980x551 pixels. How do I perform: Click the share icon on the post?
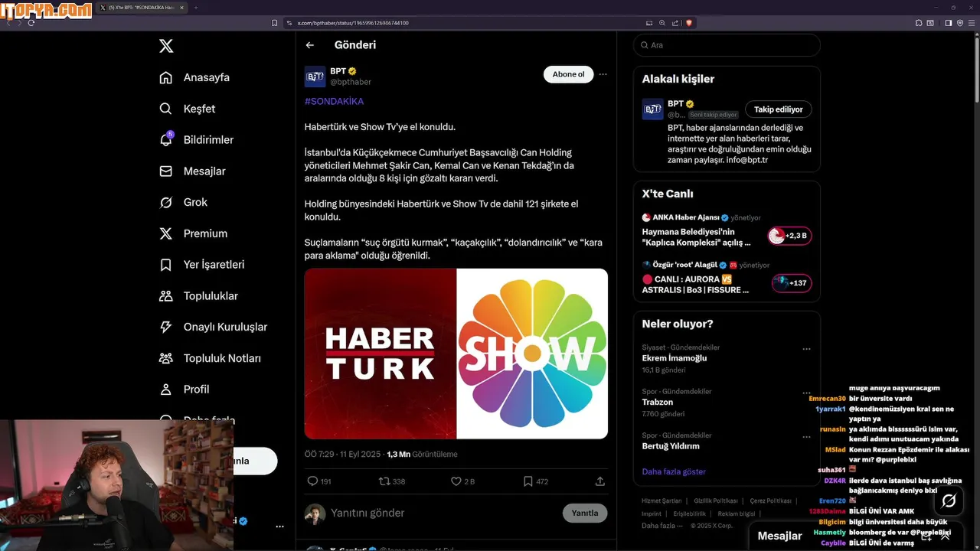click(600, 481)
